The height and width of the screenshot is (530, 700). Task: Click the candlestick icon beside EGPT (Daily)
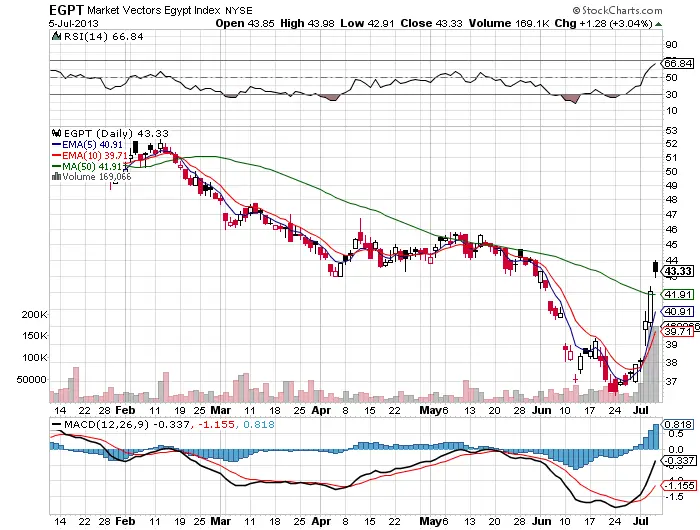tap(56, 133)
